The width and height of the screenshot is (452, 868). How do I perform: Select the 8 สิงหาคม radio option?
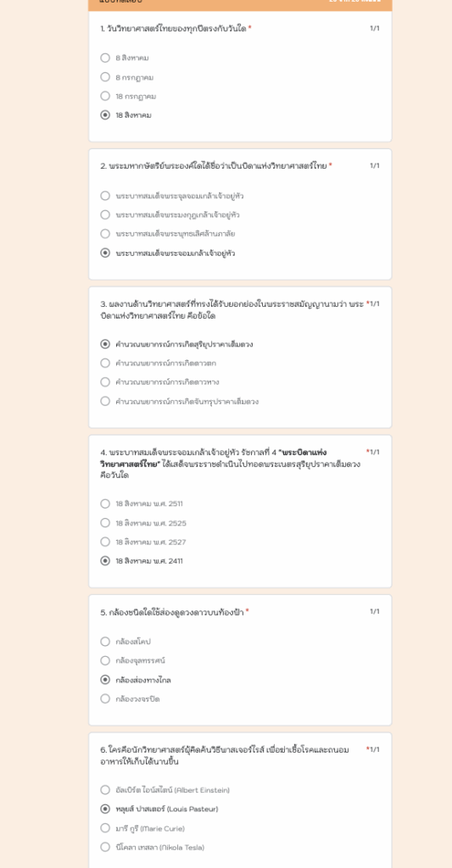pyautogui.click(x=105, y=58)
